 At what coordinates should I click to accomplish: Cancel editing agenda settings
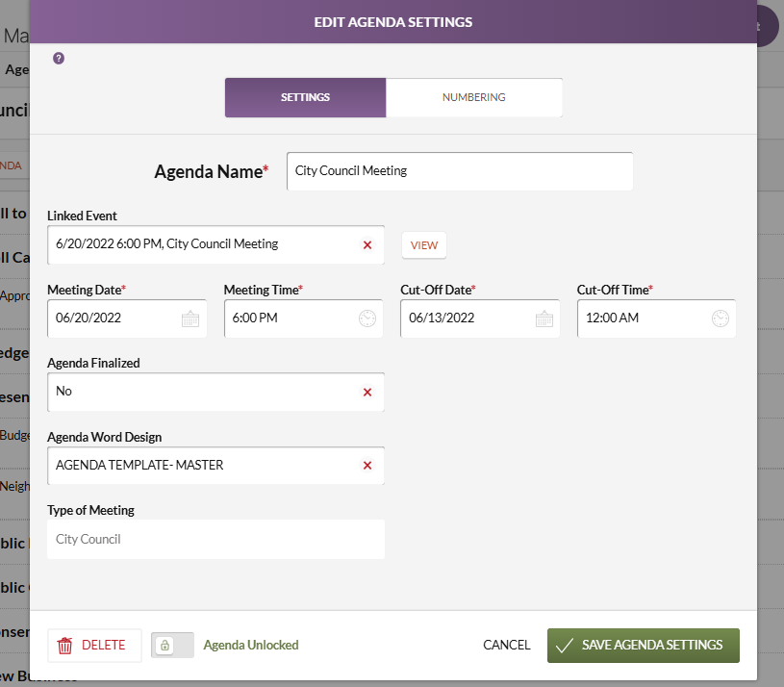507,645
